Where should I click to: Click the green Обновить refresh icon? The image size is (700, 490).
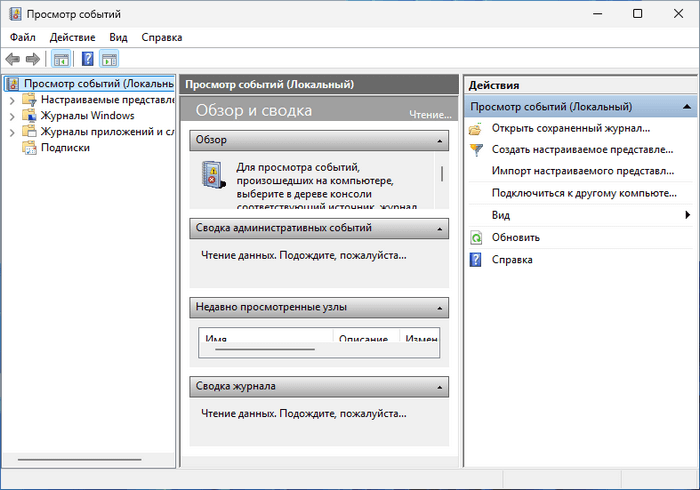coord(476,238)
